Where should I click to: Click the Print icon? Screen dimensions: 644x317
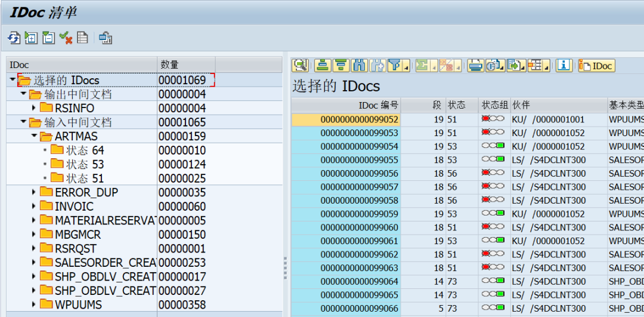pyautogui.click(x=476, y=65)
